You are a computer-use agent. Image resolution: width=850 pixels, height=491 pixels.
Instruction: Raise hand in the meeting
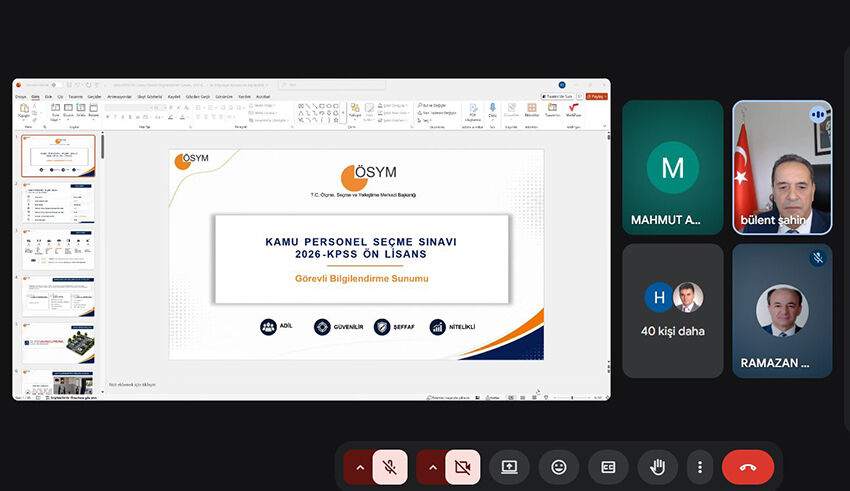(658, 467)
